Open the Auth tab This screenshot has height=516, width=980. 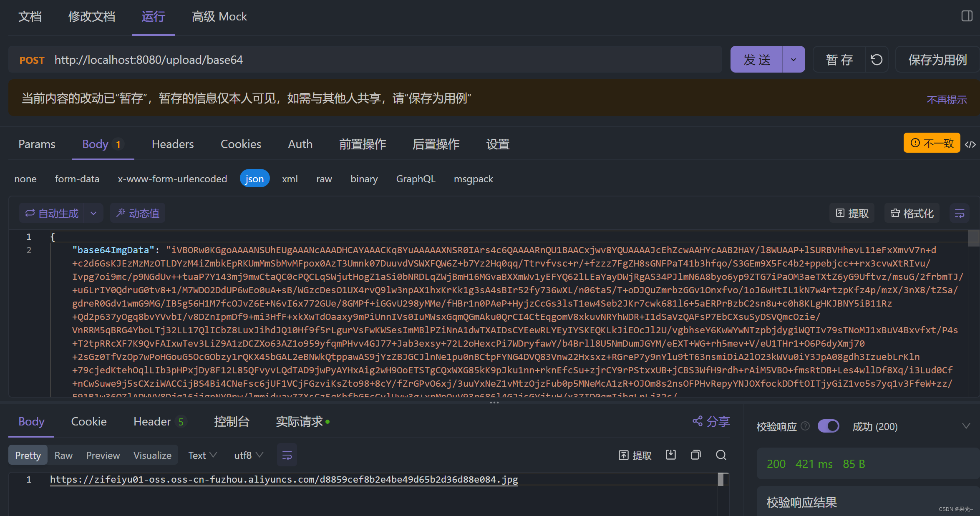tap(300, 144)
